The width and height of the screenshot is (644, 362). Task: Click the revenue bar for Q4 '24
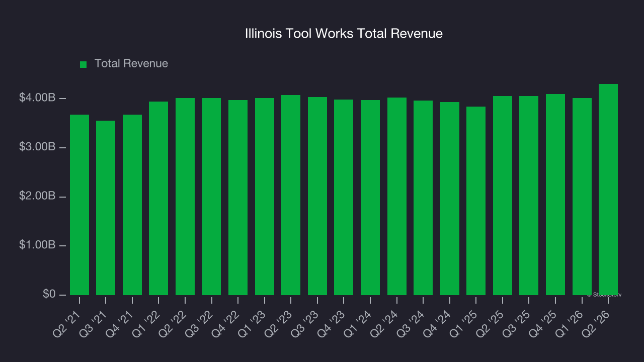click(x=450, y=199)
